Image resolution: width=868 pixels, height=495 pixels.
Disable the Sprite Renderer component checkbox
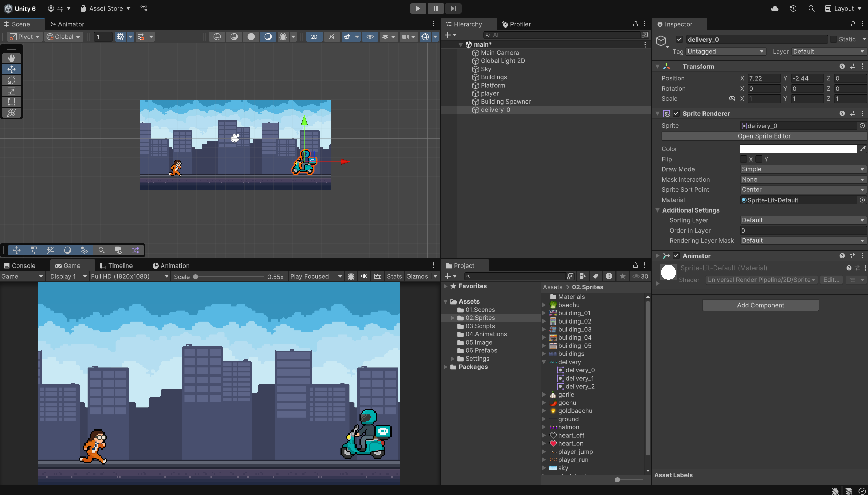[x=676, y=113]
